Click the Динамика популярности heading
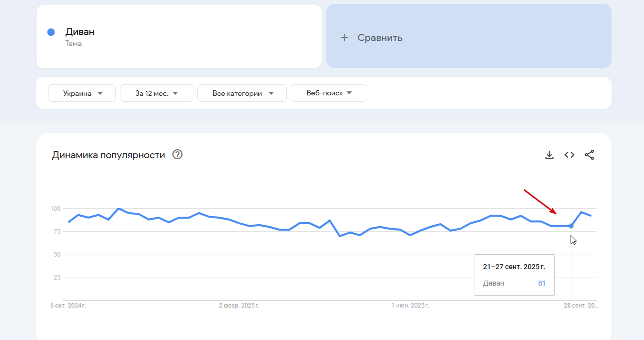The height and width of the screenshot is (340, 644). 108,155
